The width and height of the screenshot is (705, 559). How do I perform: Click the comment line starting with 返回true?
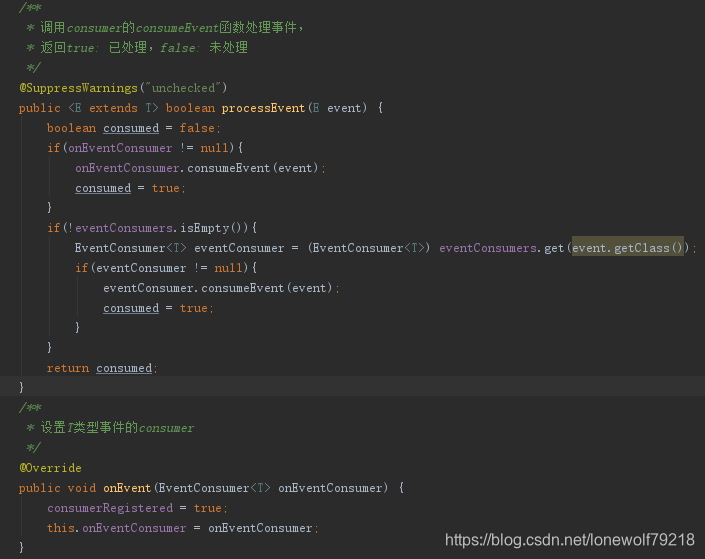coord(137,47)
